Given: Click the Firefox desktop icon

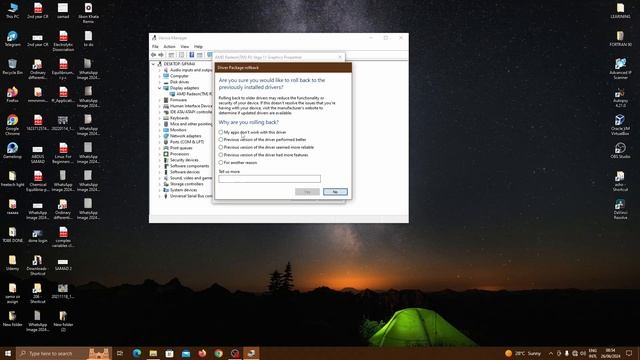Looking at the screenshot, I should [x=12, y=95].
